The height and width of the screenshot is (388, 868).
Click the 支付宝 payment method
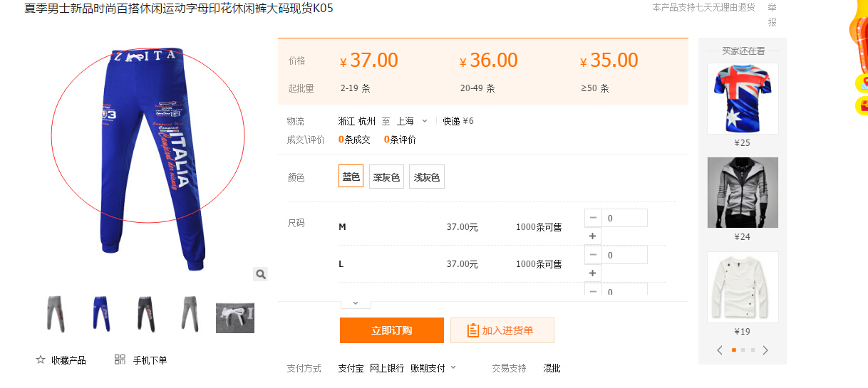point(351,368)
